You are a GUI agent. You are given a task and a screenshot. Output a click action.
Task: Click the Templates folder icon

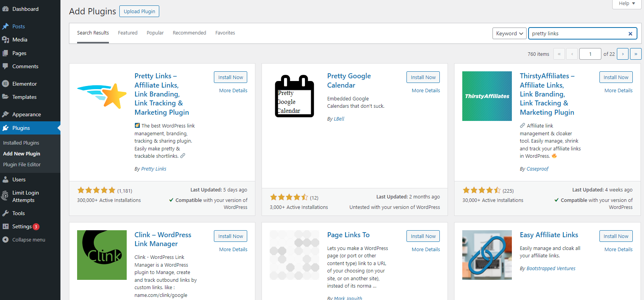pos(5,97)
